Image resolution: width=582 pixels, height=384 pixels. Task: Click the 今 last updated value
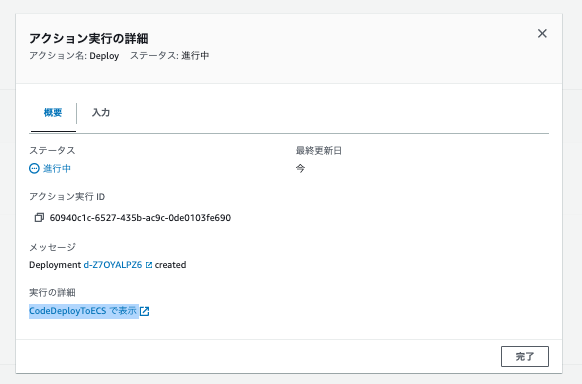click(x=300, y=168)
